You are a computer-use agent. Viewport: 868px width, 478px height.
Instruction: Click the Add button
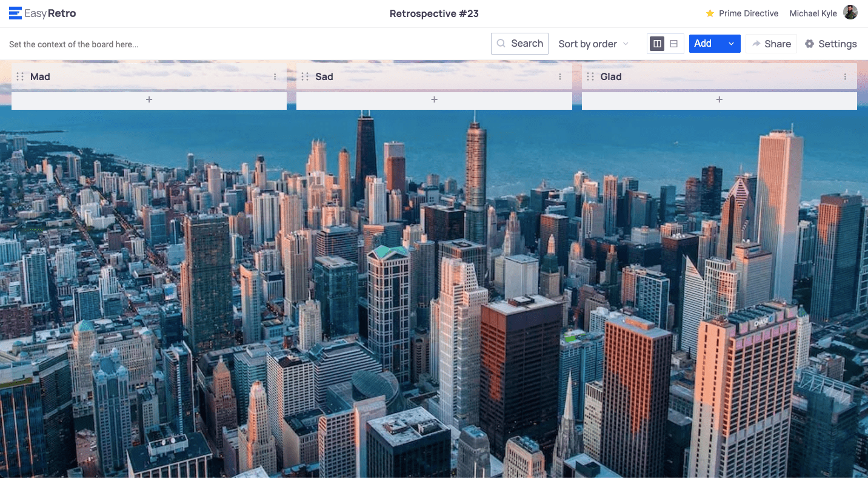[x=703, y=44]
